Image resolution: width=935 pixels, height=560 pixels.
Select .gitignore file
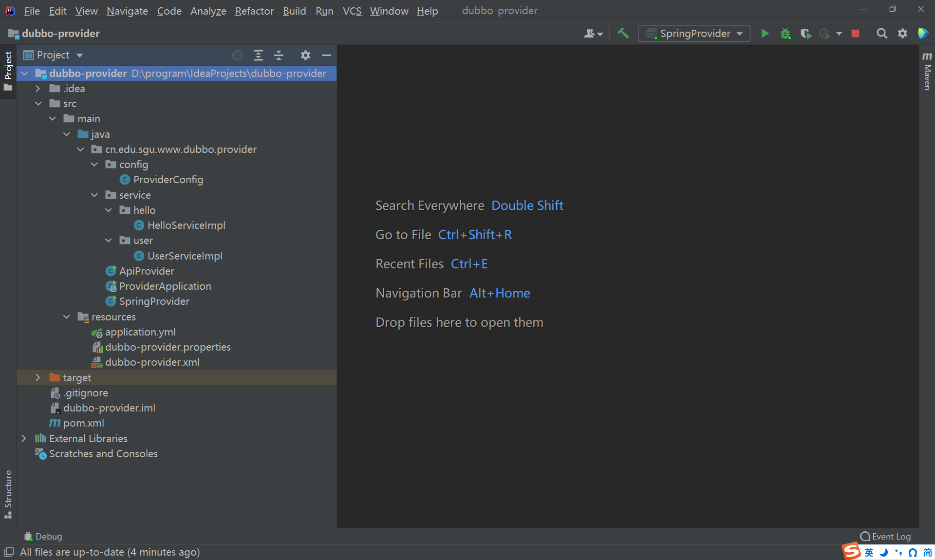click(85, 393)
